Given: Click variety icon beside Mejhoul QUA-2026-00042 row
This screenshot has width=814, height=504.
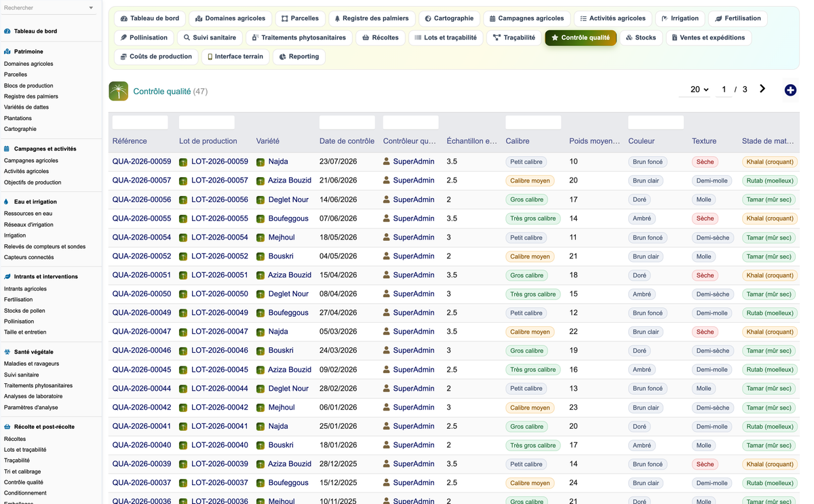Looking at the screenshot, I should [260, 408].
